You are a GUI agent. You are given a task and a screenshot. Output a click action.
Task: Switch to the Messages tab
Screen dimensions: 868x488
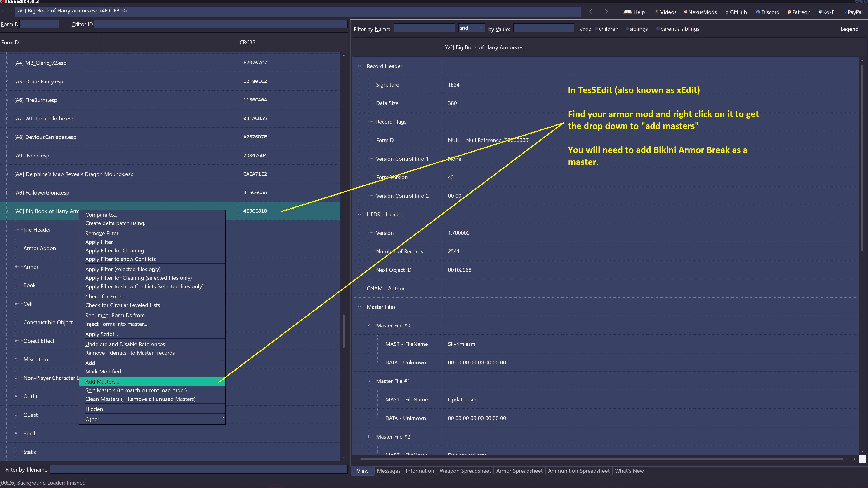[389, 471]
